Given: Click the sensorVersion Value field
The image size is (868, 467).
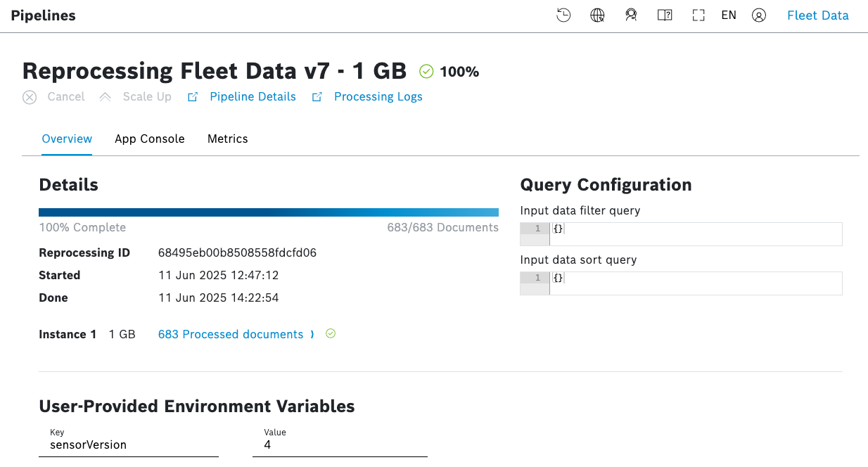Looking at the screenshot, I should pyautogui.click(x=340, y=444).
